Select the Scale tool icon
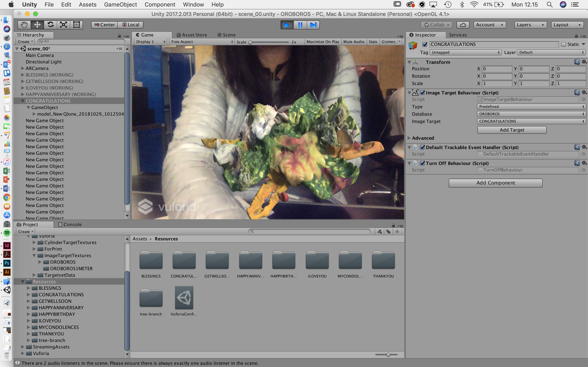The width and height of the screenshot is (588, 367). 63,25
